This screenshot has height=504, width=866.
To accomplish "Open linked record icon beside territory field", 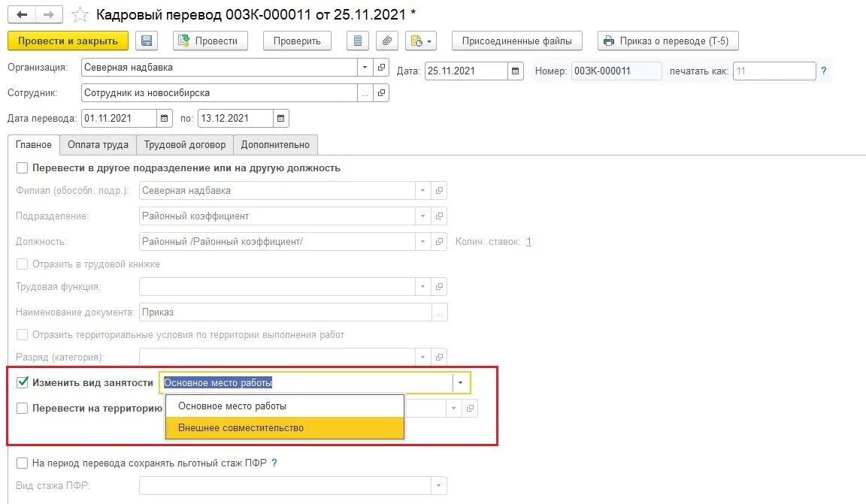I will click(470, 408).
